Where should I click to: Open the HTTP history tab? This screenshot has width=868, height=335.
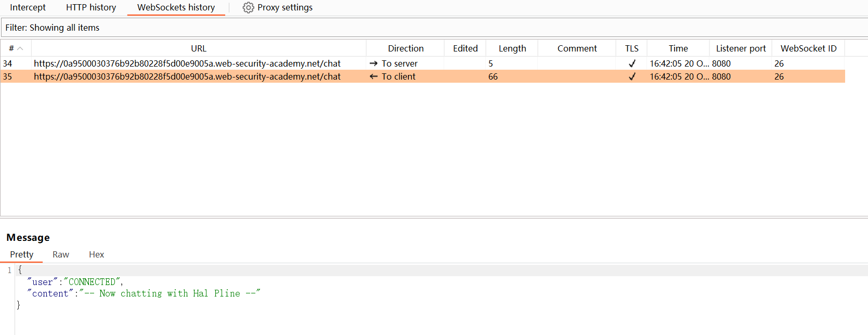91,8
